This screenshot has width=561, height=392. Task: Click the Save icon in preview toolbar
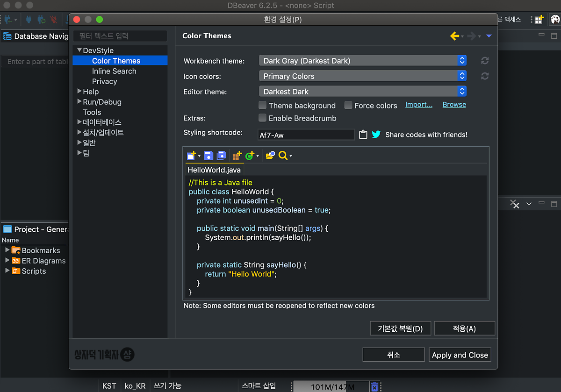[x=209, y=156]
